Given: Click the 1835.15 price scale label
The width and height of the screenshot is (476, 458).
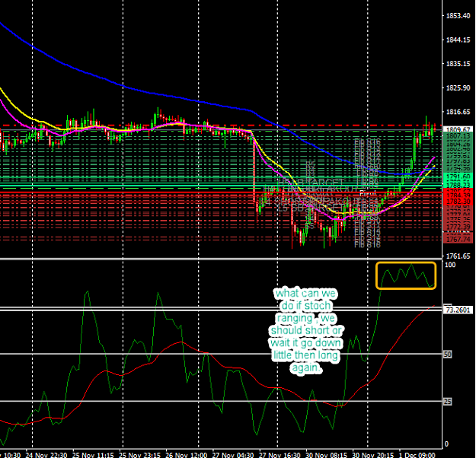Looking at the screenshot, I should pyautogui.click(x=458, y=64).
